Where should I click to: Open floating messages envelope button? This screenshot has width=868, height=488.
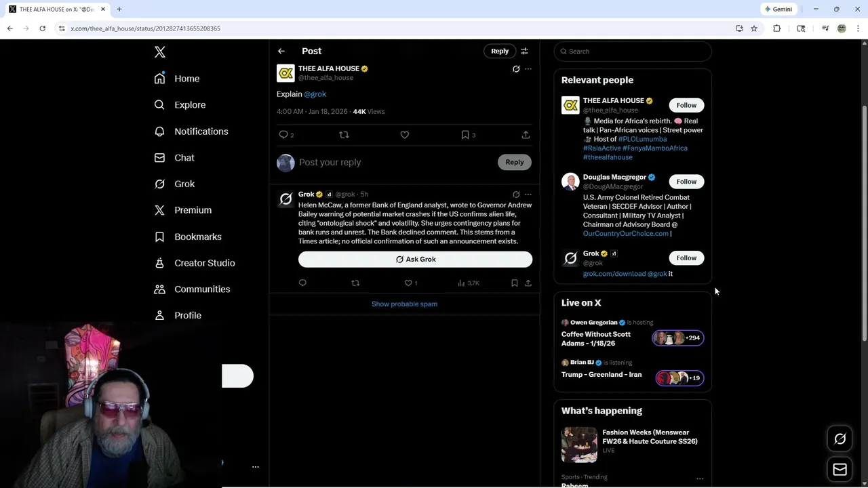click(x=840, y=470)
